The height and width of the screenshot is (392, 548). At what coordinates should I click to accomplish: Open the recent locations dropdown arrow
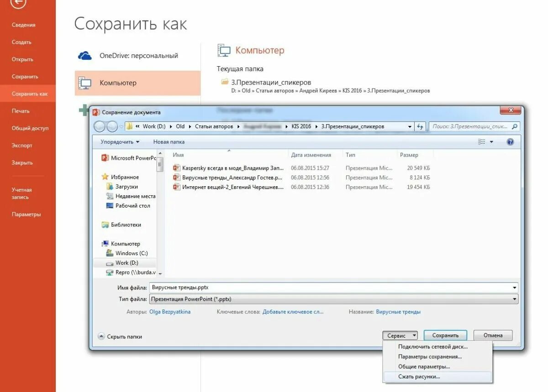[121, 126]
